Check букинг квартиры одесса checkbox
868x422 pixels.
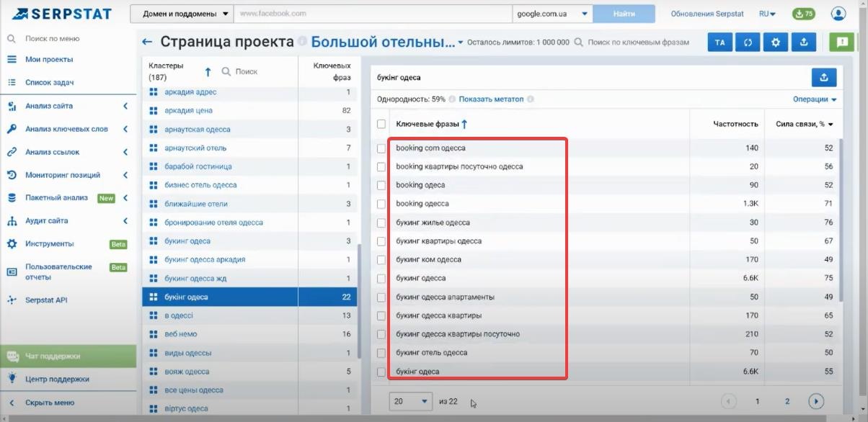click(x=381, y=241)
